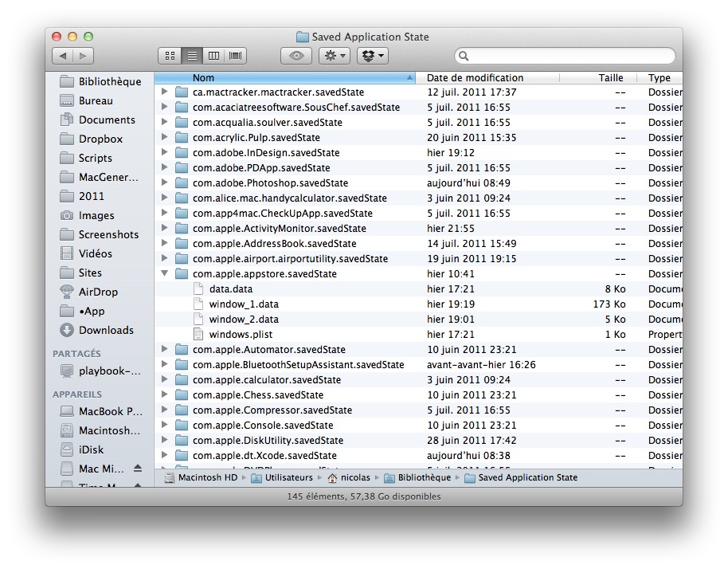Switch to list view
The width and height of the screenshot is (728, 569).
click(192, 56)
